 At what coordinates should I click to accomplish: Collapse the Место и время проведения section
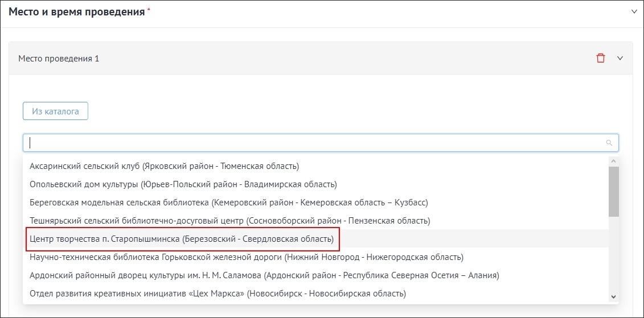[x=634, y=11]
